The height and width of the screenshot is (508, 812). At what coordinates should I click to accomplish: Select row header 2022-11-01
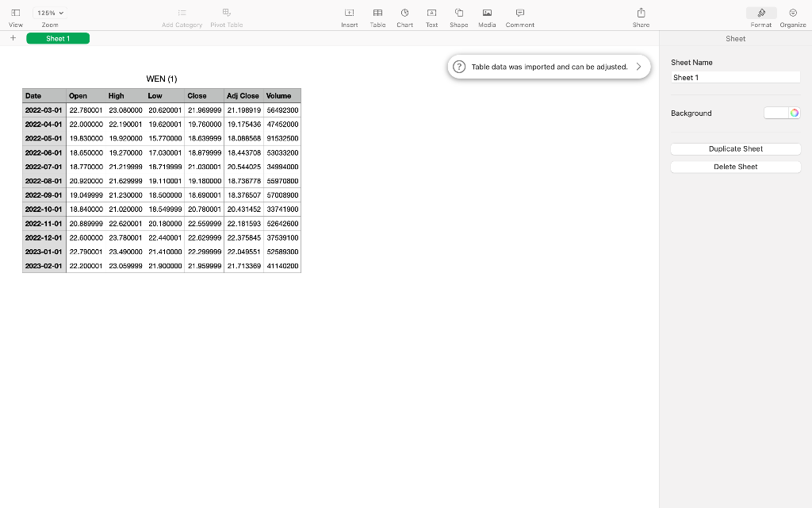(44, 223)
